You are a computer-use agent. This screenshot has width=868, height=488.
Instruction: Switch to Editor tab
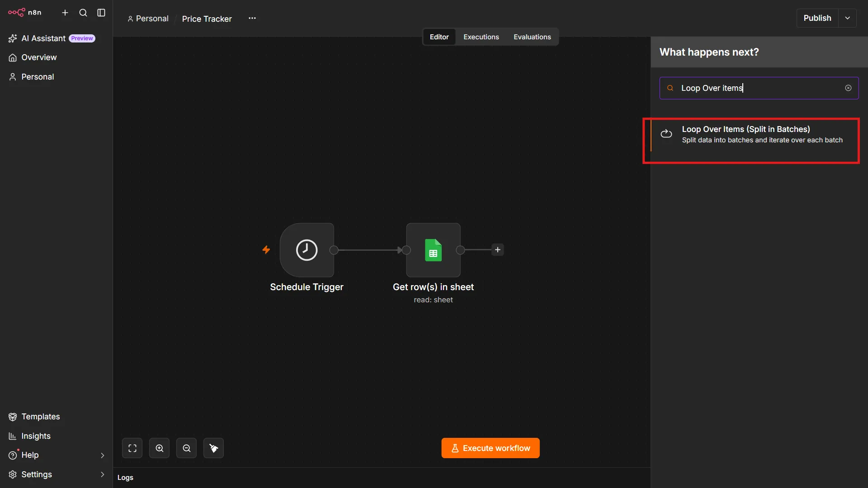(x=439, y=37)
